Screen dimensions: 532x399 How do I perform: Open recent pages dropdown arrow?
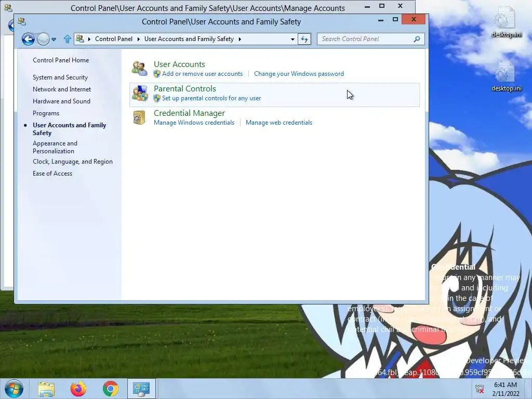tap(54, 39)
